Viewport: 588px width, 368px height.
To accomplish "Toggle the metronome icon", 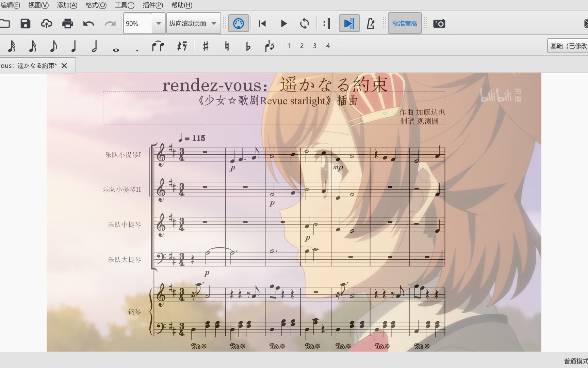I will tap(371, 24).
